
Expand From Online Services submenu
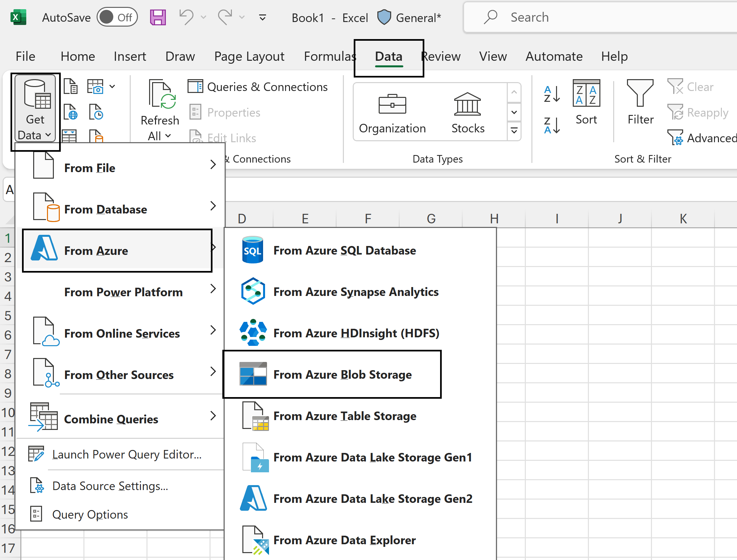point(120,333)
